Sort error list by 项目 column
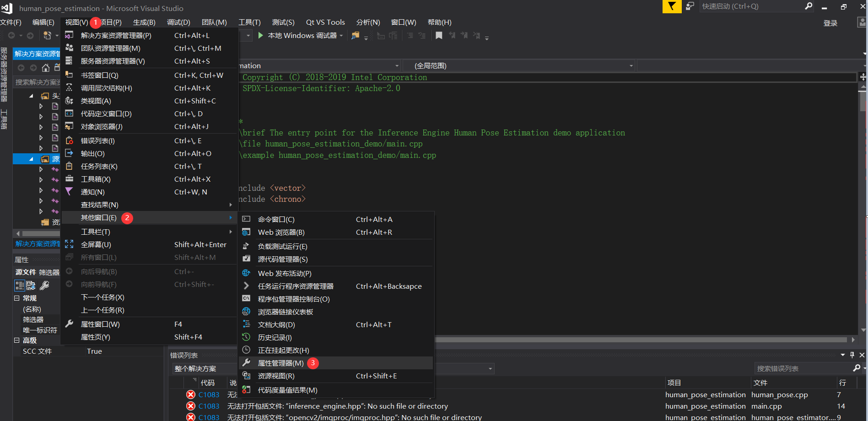 tap(707, 383)
